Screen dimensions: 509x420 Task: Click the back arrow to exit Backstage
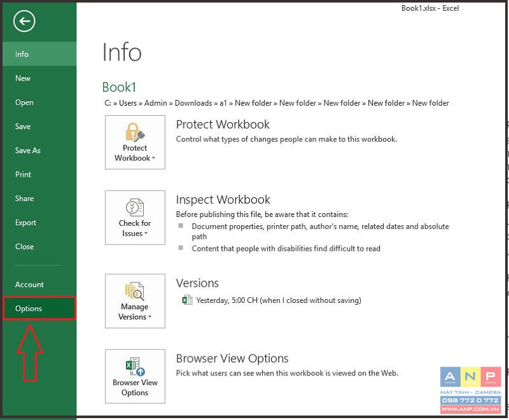(x=24, y=22)
